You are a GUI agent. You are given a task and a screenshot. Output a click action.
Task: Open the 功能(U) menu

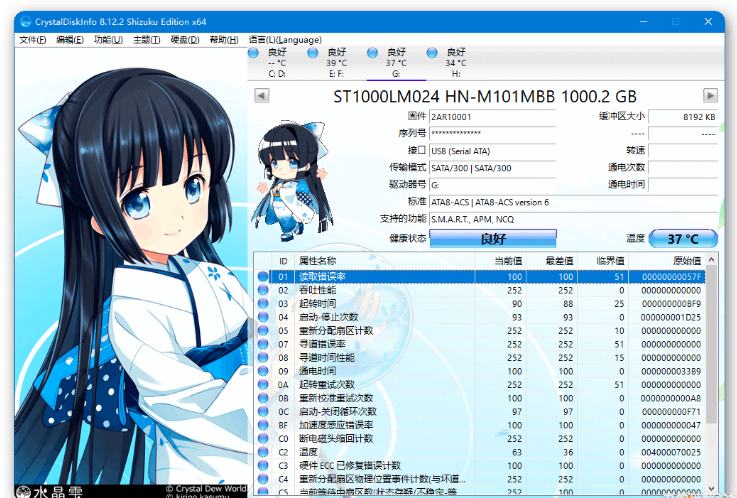tap(108, 40)
